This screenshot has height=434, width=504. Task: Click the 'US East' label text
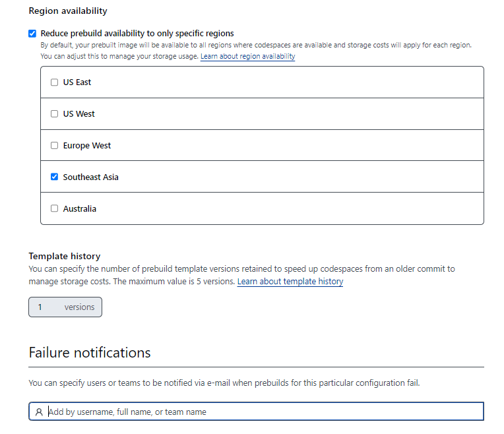tap(77, 82)
